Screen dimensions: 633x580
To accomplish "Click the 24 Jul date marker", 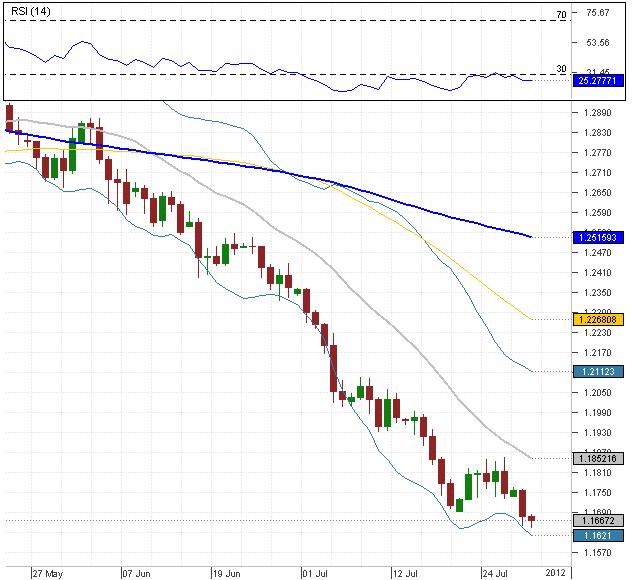I will [x=497, y=573].
